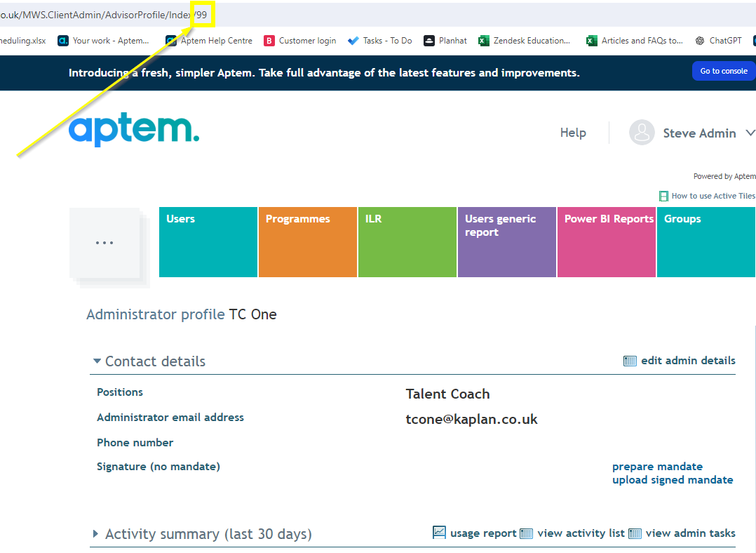Viewport: 756px width, 553px height.
Task: Click the Administrator profile TC One heading
Action: pyautogui.click(x=181, y=314)
